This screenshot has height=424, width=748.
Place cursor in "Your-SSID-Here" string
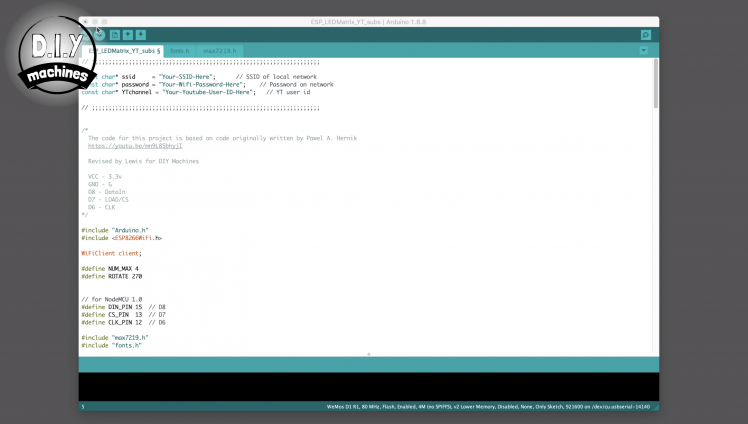[190, 76]
